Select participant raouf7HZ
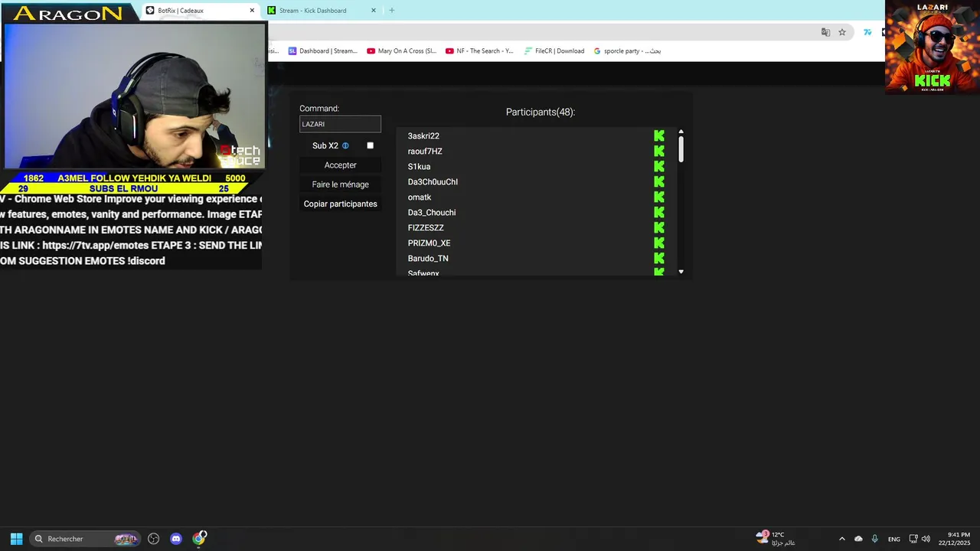Screen dimensions: 980x551 (425, 152)
